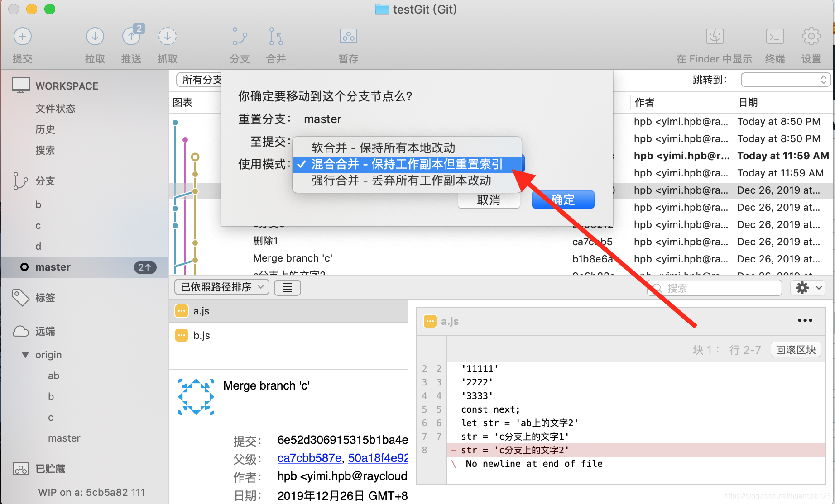Select 强行合并 mode discarding working copy changes
This screenshot has width=835, height=504.
pyautogui.click(x=401, y=181)
